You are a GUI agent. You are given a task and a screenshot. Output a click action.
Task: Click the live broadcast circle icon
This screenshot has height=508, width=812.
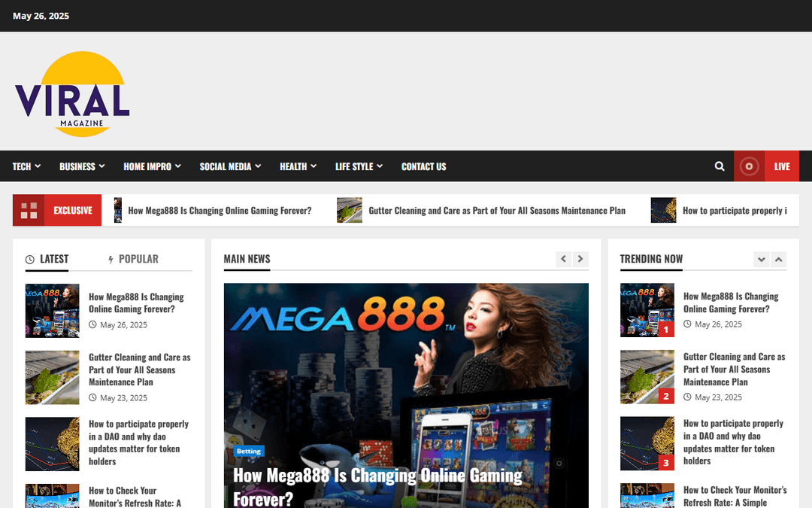pyautogui.click(x=749, y=166)
